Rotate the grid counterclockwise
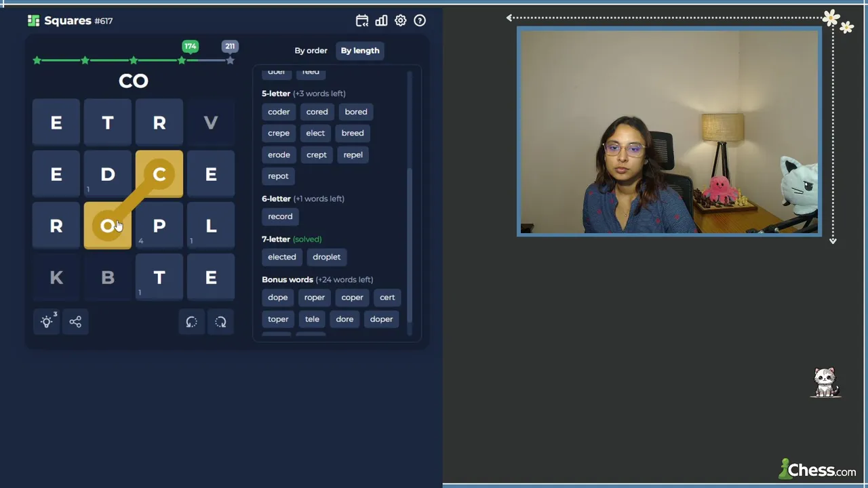868x488 pixels. click(191, 322)
